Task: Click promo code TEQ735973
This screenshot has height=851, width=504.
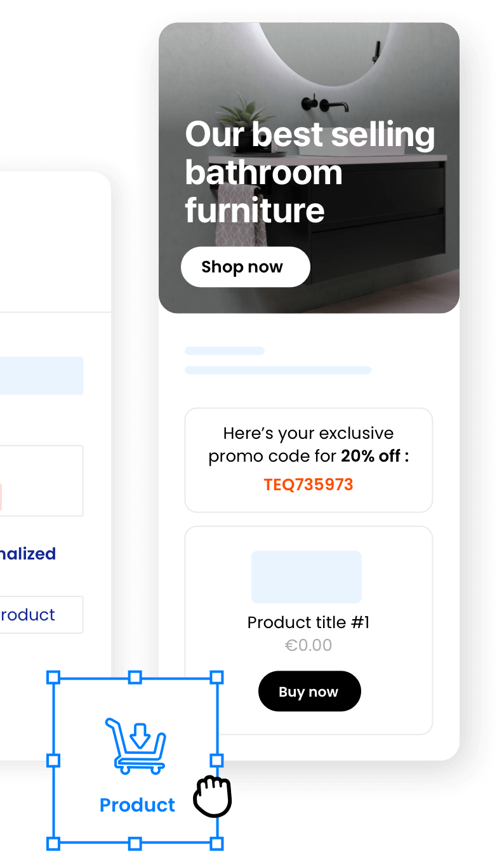Action: (308, 485)
